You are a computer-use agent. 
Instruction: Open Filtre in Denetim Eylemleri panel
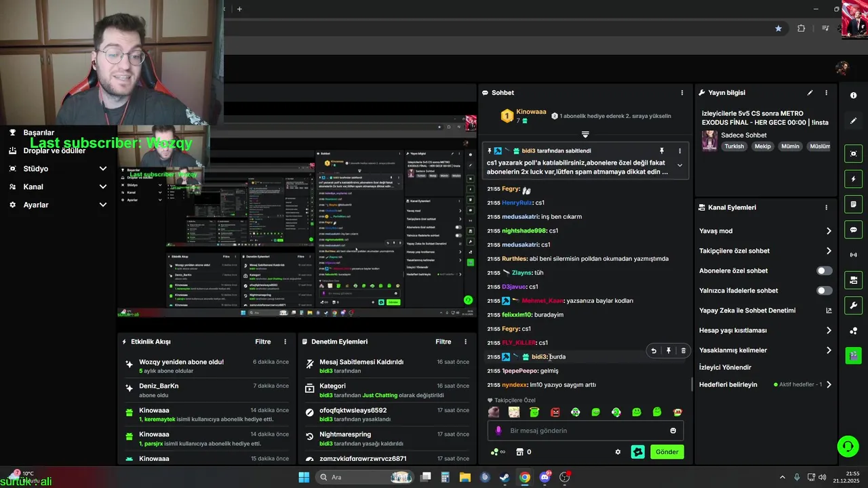pyautogui.click(x=443, y=342)
